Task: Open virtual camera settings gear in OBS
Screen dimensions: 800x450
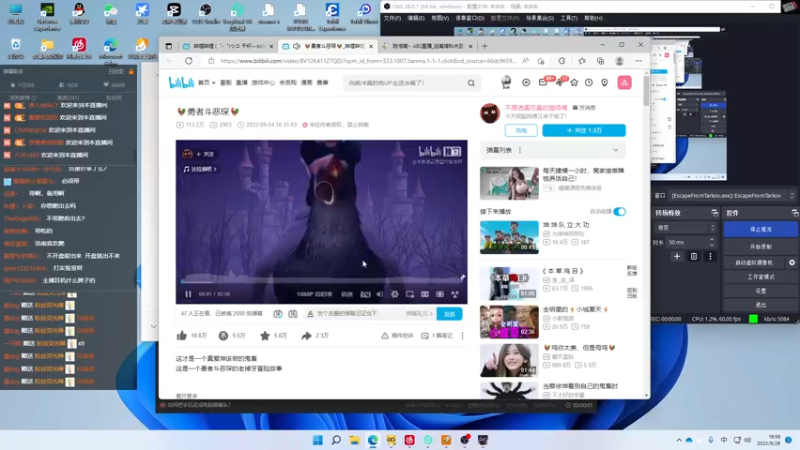Action: pos(792,262)
